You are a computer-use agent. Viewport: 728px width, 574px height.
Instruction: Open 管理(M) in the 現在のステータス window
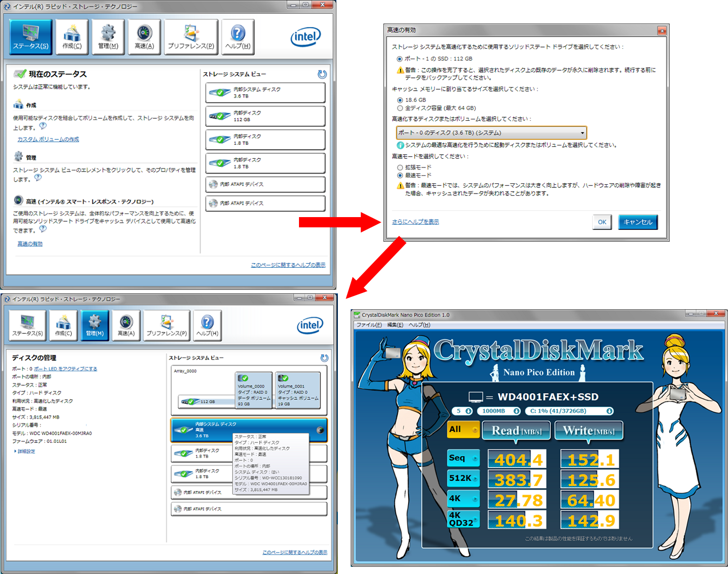108,37
